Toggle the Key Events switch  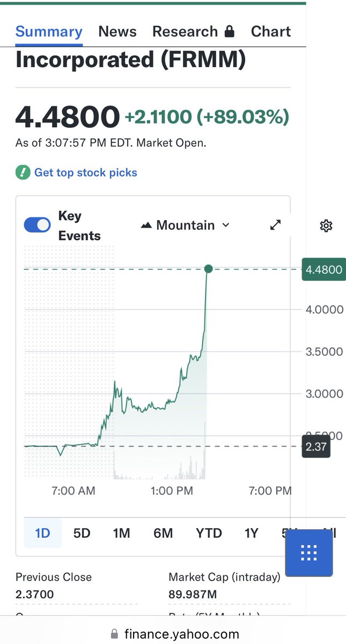tap(38, 225)
